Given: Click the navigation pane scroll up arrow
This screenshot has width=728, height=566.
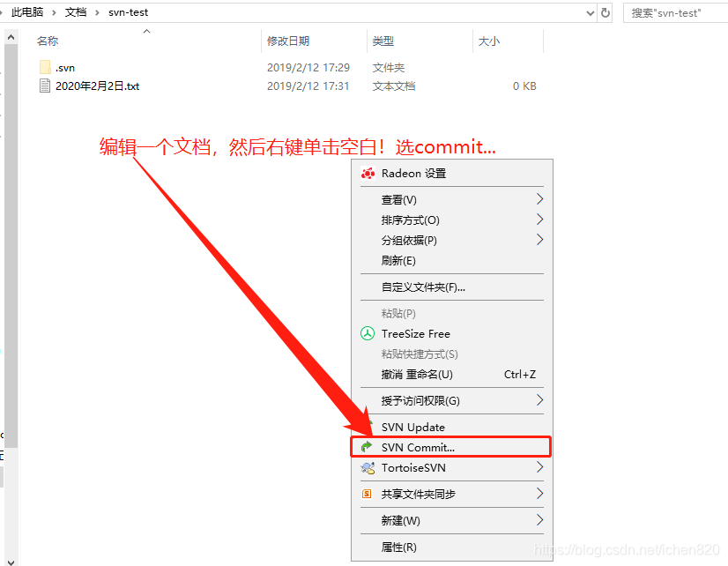Looking at the screenshot, I should [11, 37].
